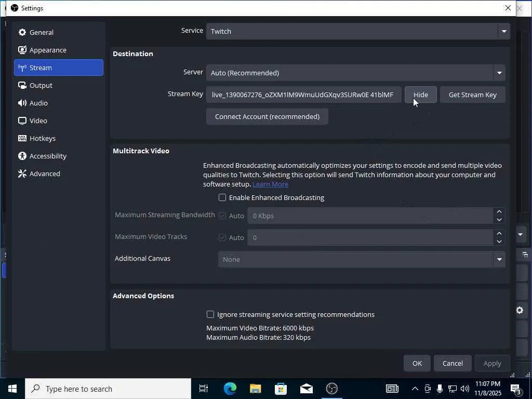
Task: Open the Advanced settings section
Action: 58,174
